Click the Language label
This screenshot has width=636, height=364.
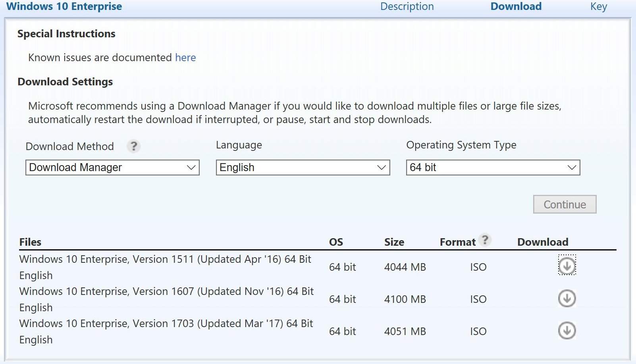[x=239, y=145]
